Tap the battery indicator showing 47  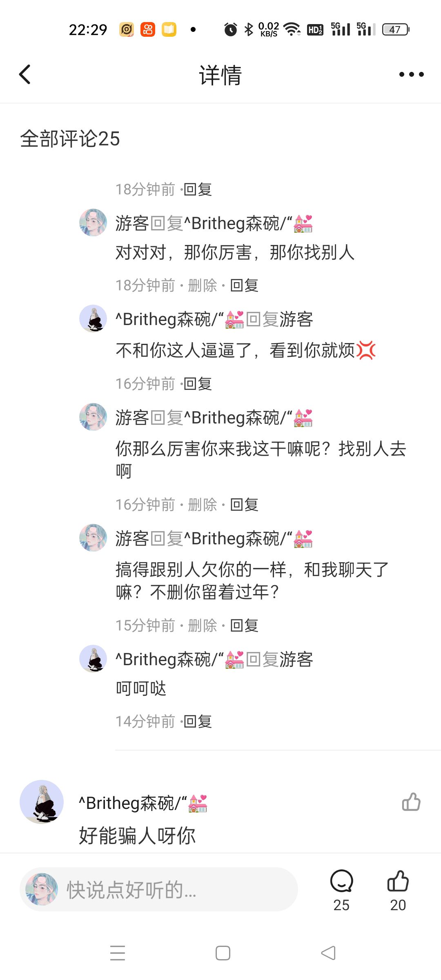pyautogui.click(x=395, y=29)
